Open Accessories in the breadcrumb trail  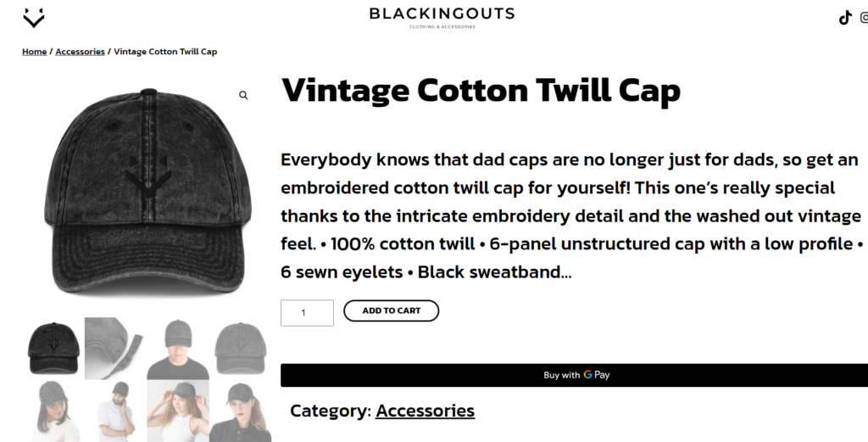(80, 52)
